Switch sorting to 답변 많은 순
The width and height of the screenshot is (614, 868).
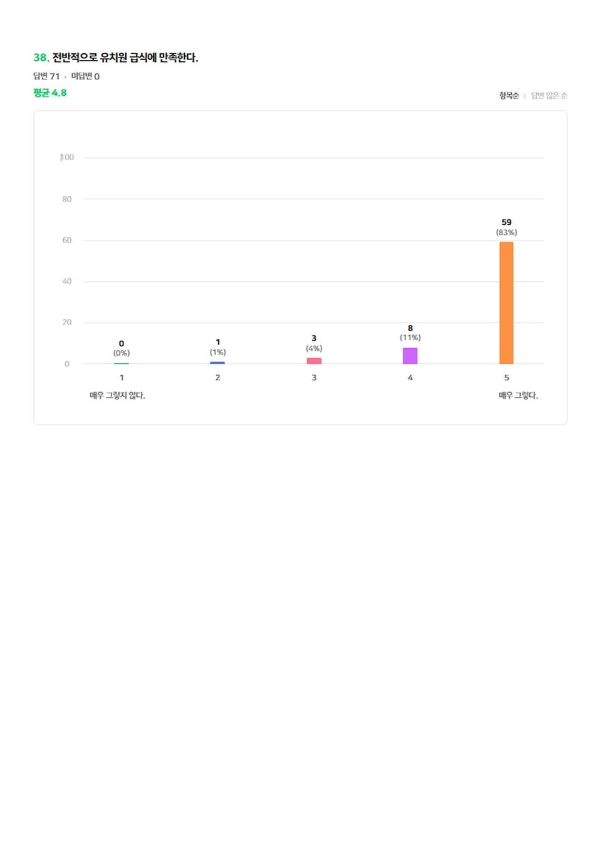[549, 96]
